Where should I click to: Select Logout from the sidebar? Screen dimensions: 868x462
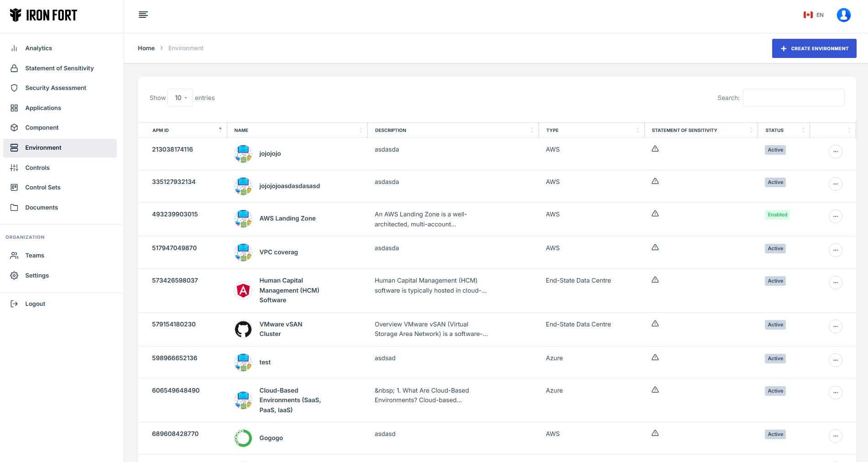point(35,304)
